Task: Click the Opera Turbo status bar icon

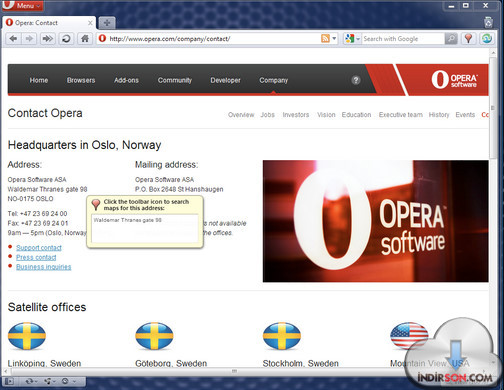Action: [x=65, y=381]
